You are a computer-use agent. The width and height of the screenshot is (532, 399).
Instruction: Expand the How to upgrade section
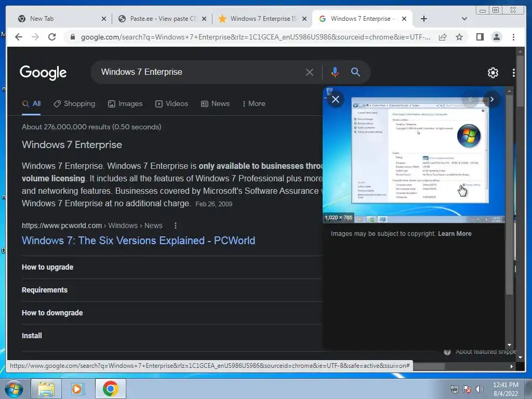tap(171, 268)
